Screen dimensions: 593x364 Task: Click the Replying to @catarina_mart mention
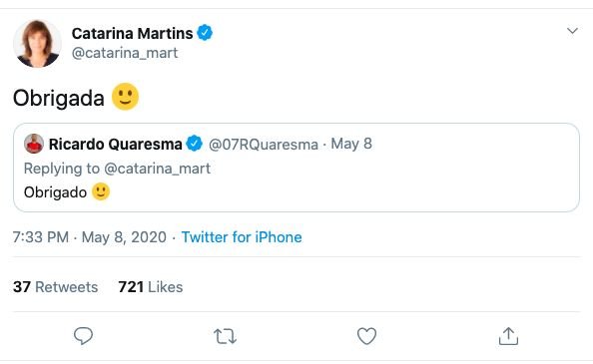click(x=157, y=169)
